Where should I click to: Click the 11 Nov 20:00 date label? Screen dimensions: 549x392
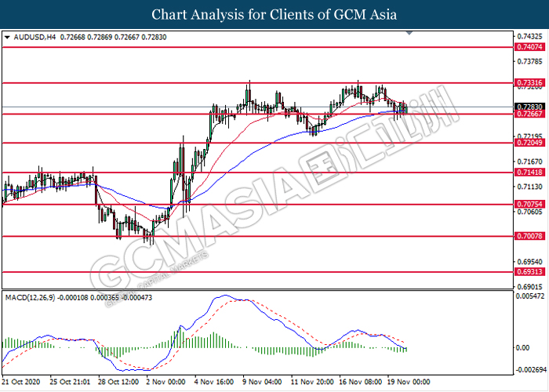[311, 382]
